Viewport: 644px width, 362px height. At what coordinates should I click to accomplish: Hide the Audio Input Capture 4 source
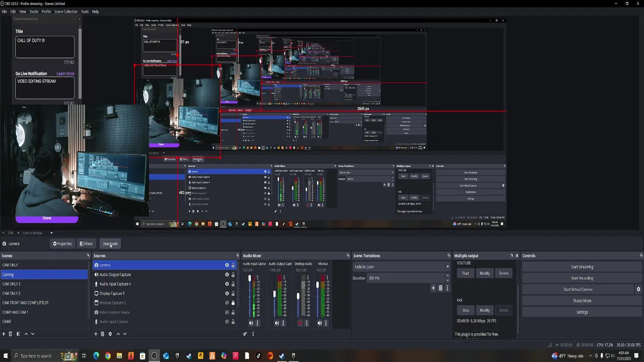[227, 284]
